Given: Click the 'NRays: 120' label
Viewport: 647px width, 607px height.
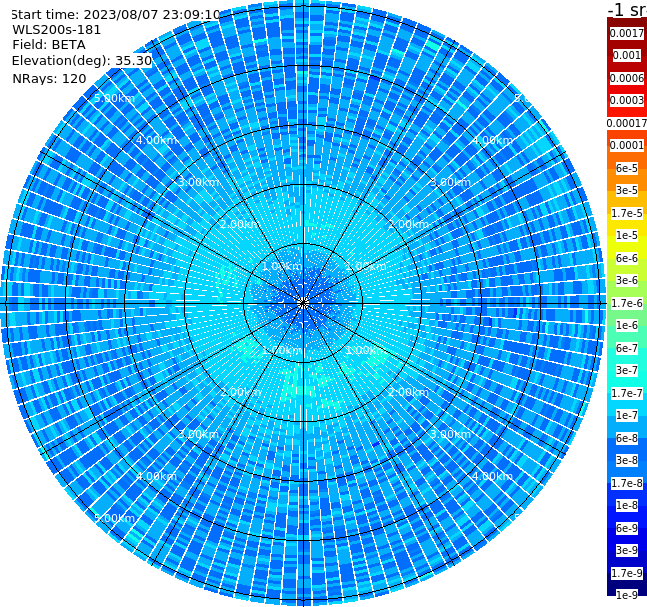Looking at the screenshot, I should pos(49,78).
